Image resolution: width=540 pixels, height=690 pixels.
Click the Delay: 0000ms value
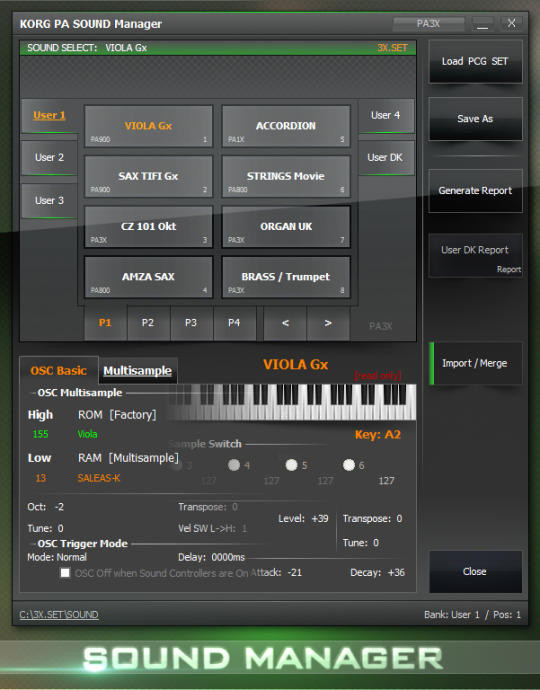click(212, 558)
